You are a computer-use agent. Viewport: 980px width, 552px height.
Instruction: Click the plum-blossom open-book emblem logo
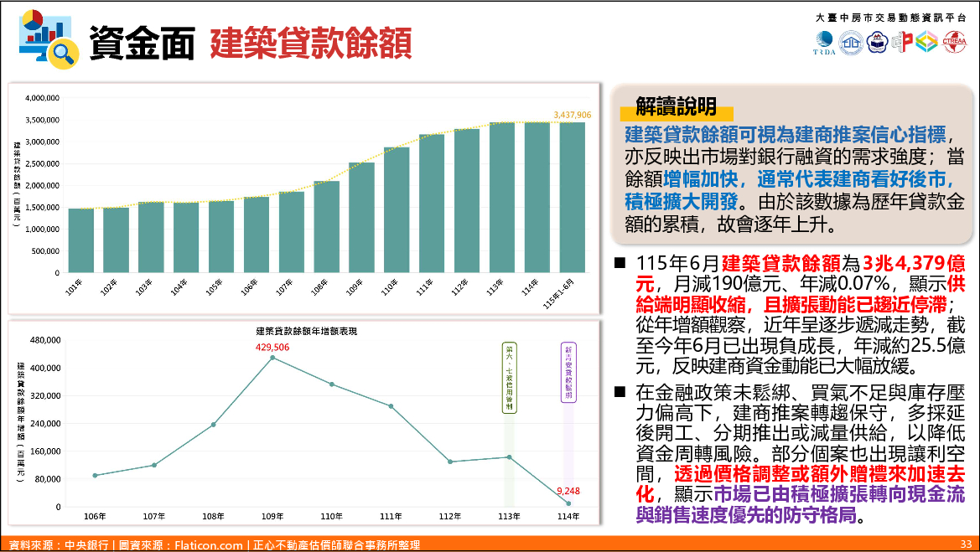coord(877,43)
